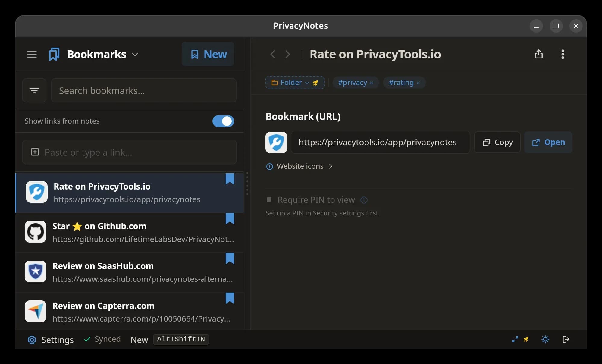The image size is (602, 364).
Task: Click the Website icons info icon
Action: (x=270, y=167)
